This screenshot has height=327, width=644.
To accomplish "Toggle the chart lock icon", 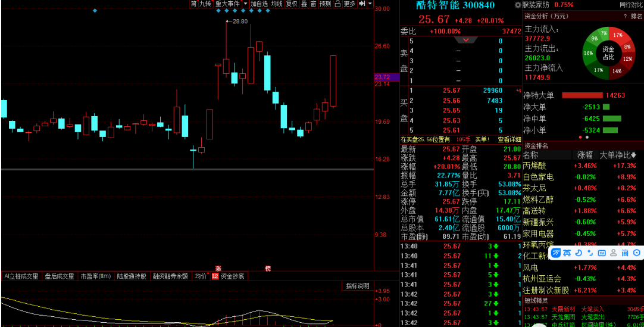I will click(x=337, y=4).
